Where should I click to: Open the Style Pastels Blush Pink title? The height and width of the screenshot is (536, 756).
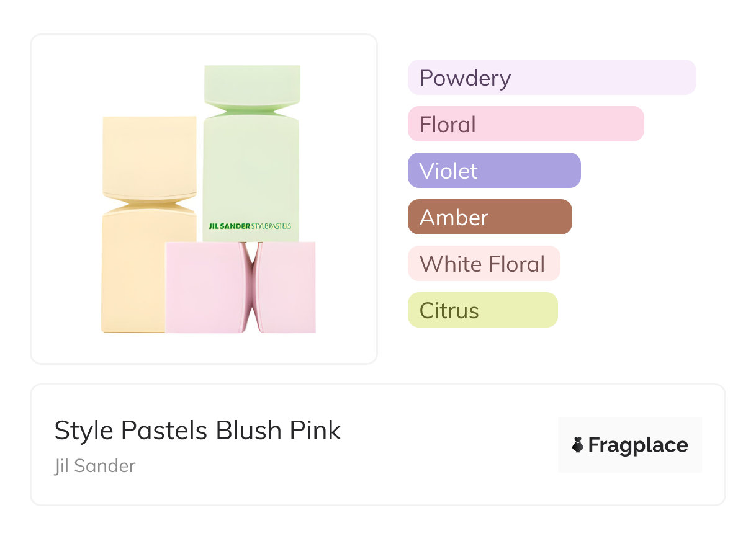(x=197, y=431)
